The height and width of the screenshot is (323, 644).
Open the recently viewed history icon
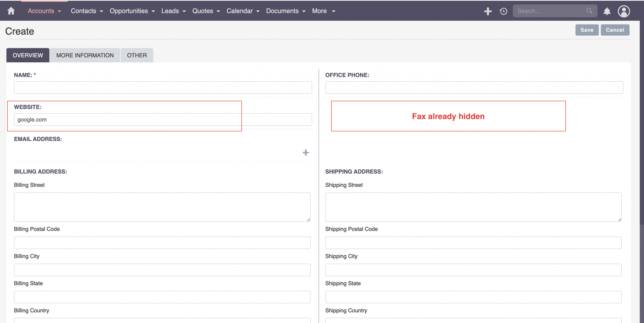[503, 11]
